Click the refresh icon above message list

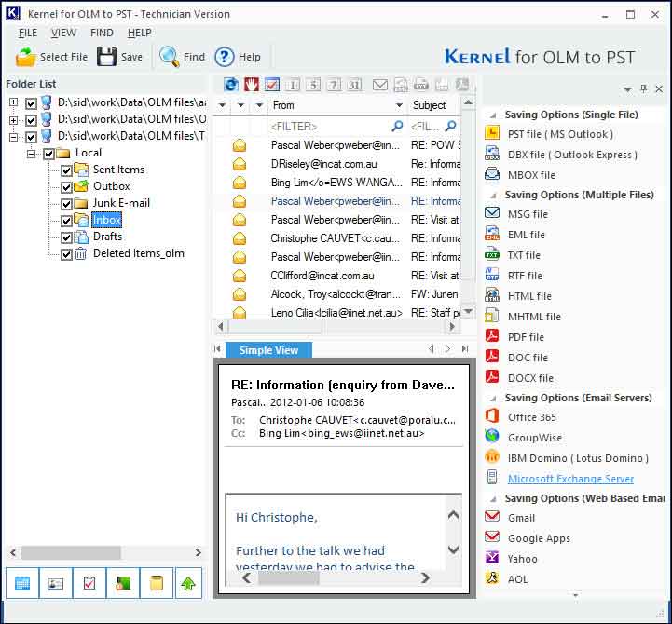(x=231, y=85)
